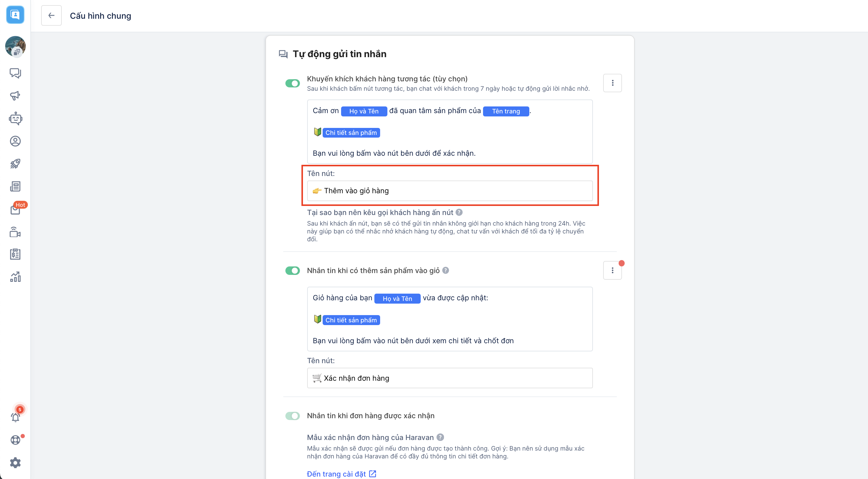
Task: Click the page avatar thumbnail in sidebar
Action: pyautogui.click(x=15, y=46)
